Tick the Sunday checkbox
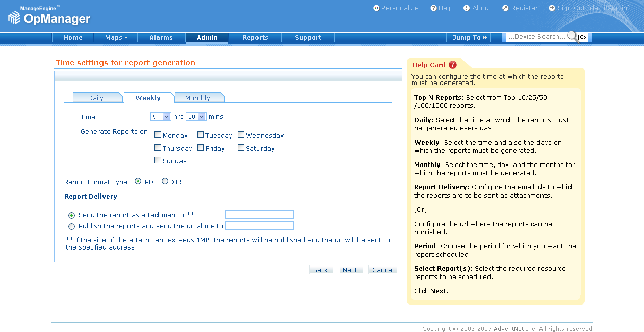644x332 pixels. [158, 161]
